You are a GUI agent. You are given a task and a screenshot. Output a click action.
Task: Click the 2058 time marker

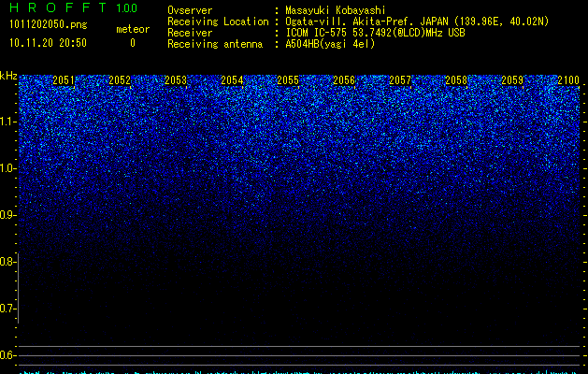pos(456,80)
